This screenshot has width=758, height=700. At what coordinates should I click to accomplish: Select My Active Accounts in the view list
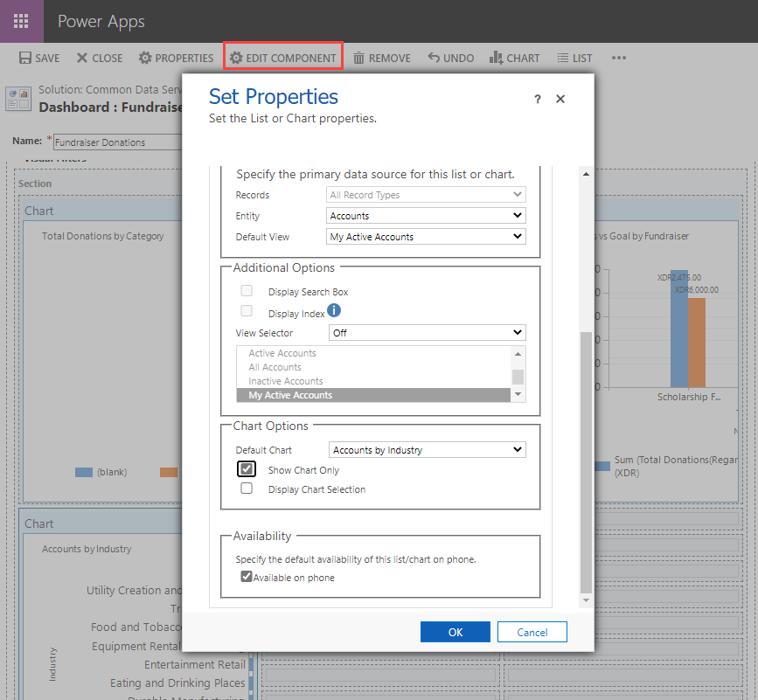(373, 395)
